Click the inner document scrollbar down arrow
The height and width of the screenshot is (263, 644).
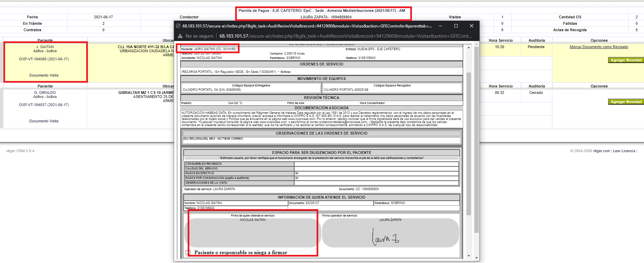coord(469,256)
